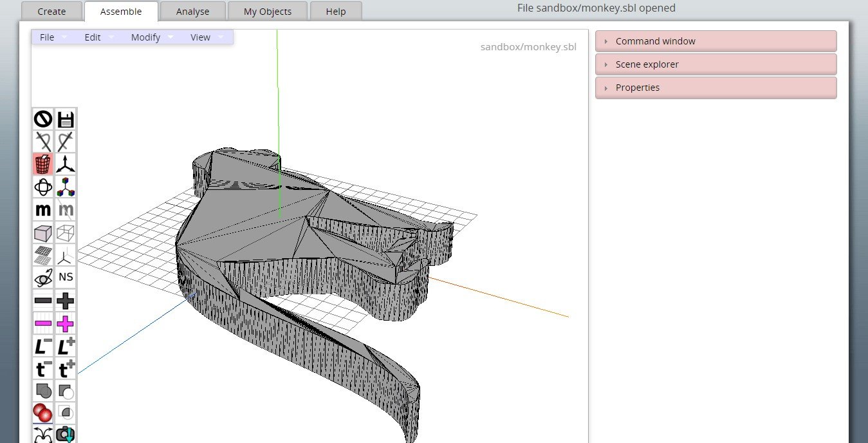Click the crossed-out grey curve icon on right
Image resolution: width=868 pixels, height=443 pixels.
pyautogui.click(x=66, y=142)
